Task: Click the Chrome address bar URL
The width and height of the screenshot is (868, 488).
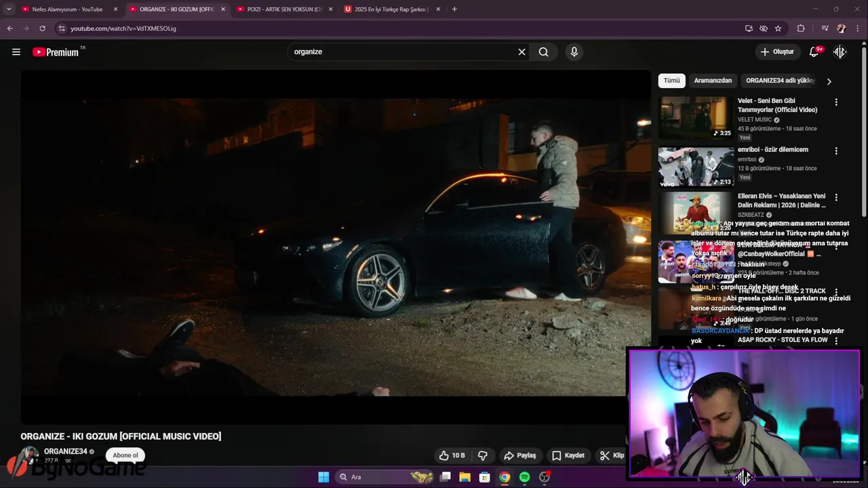Action: 123,28
